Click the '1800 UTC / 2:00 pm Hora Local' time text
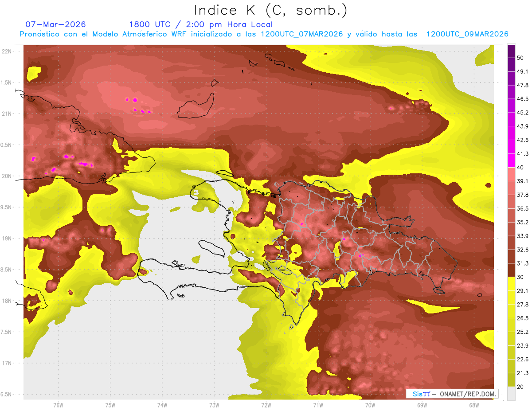The width and height of the screenshot is (532, 411). point(201,24)
